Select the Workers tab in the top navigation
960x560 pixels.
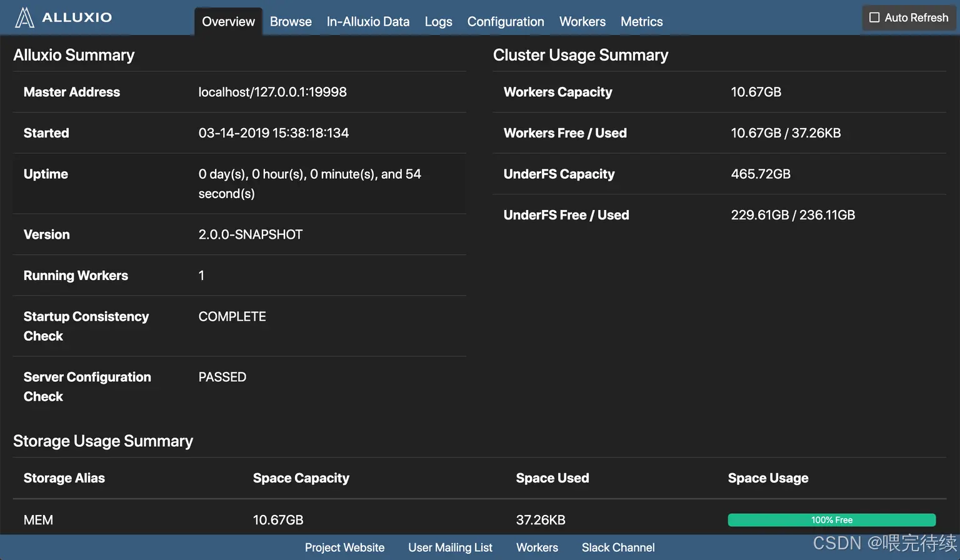point(582,21)
